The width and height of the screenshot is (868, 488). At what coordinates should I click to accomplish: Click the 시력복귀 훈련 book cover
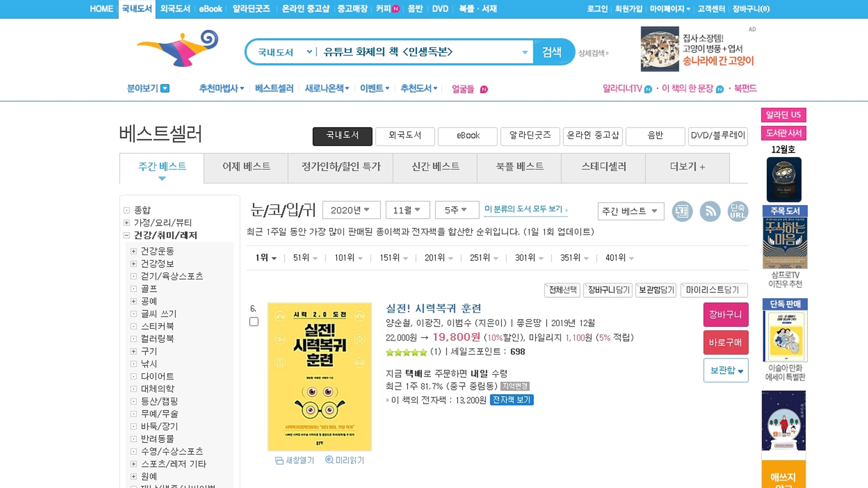tap(320, 376)
